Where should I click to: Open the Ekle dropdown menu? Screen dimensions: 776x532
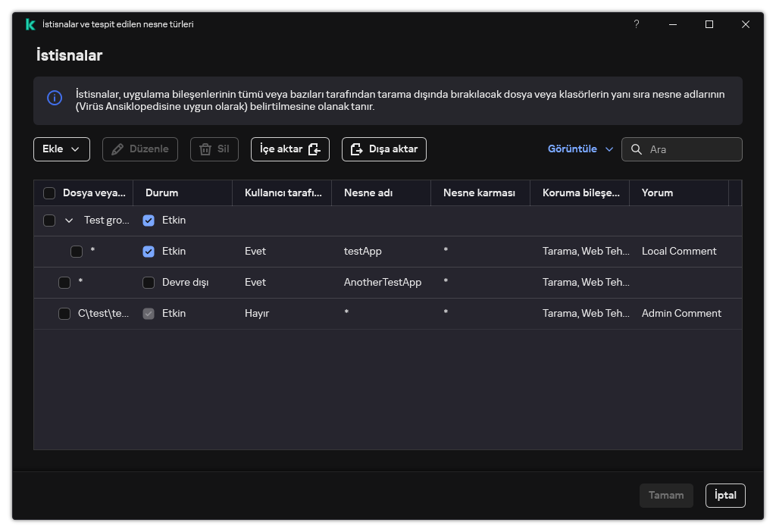coord(61,149)
